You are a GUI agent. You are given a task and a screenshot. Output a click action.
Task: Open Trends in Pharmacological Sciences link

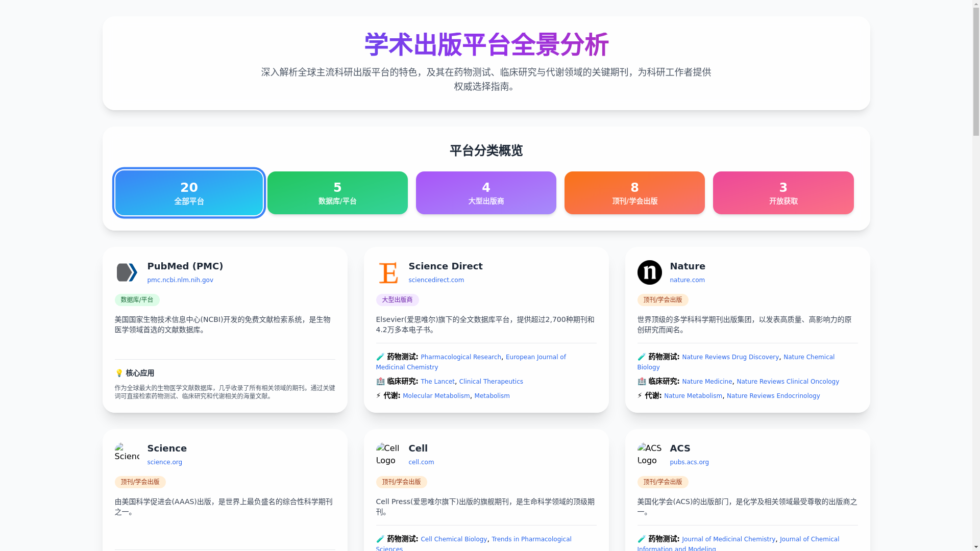(x=531, y=539)
